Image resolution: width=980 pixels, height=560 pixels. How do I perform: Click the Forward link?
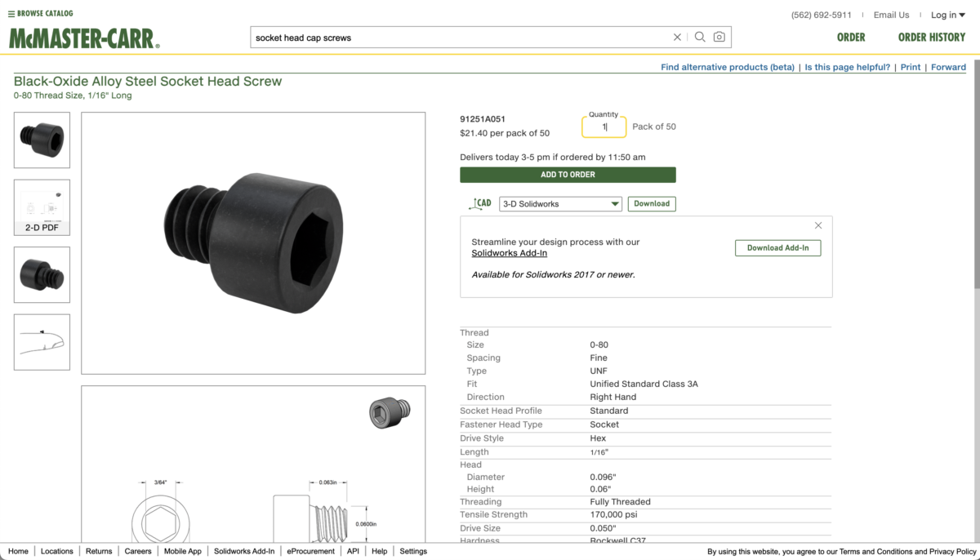[948, 67]
